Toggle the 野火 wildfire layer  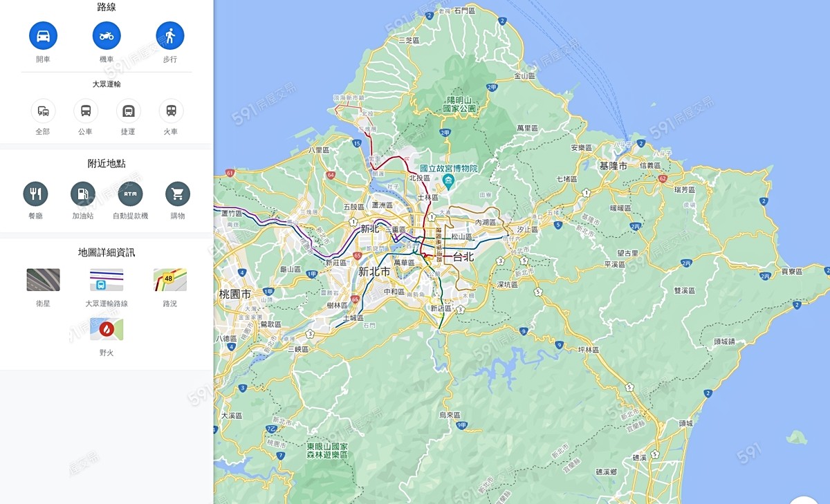pyautogui.click(x=107, y=329)
